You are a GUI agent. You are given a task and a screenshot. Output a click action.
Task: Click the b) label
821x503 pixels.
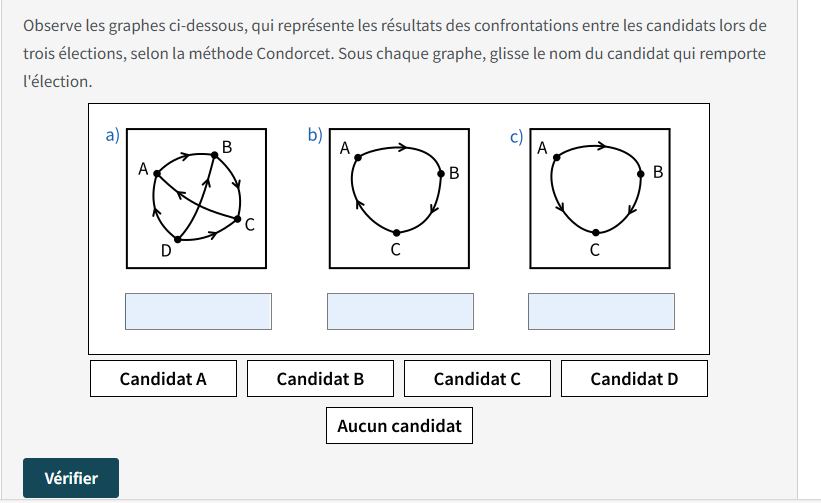click(315, 135)
